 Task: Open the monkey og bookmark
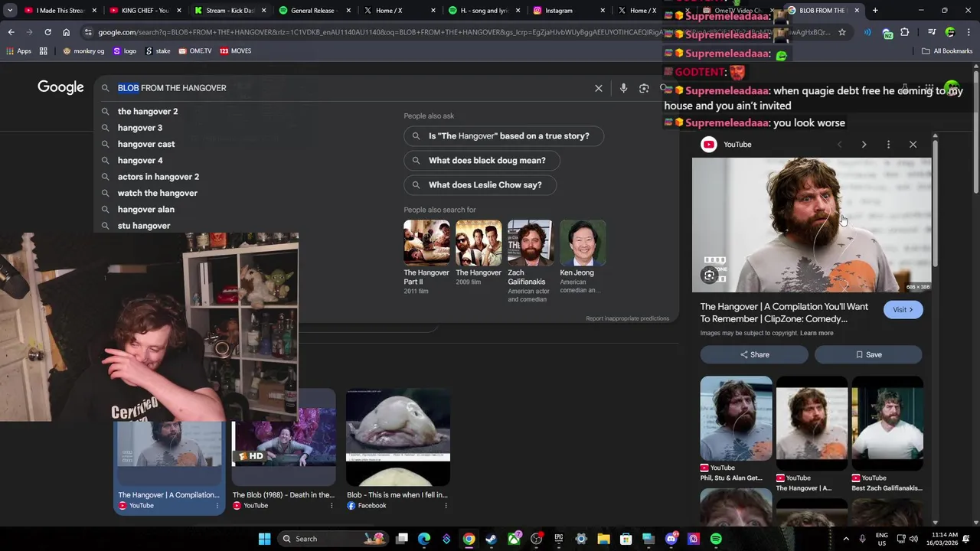tap(84, 51)
